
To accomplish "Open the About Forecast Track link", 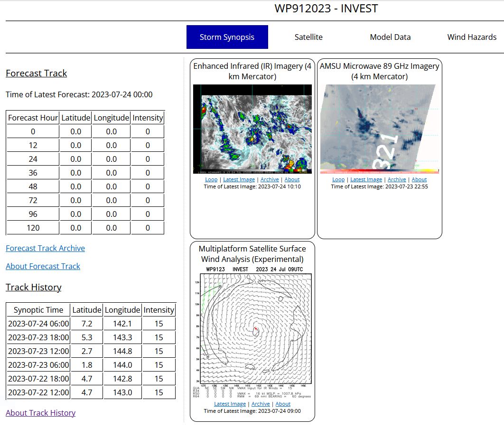I will pos(43,266).
